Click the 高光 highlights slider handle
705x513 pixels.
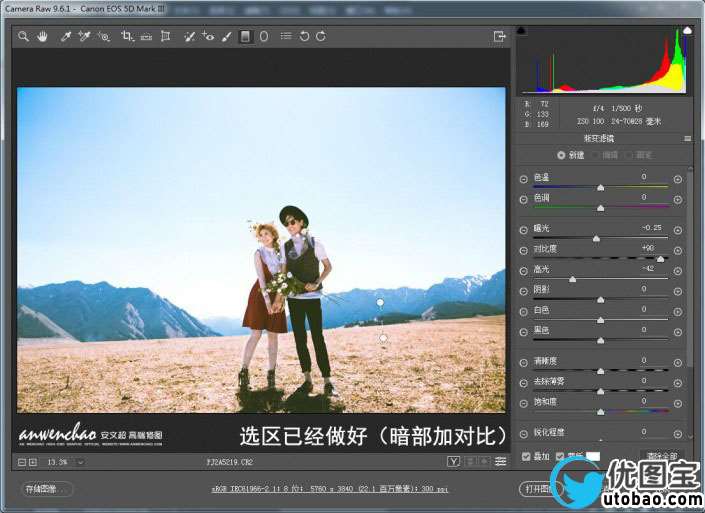point(573,279)
